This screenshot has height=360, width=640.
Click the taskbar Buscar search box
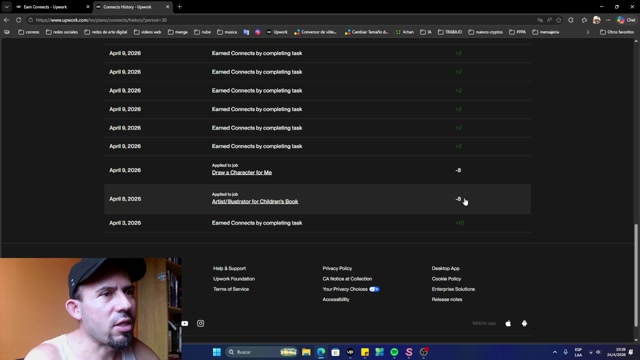(261, 352)
